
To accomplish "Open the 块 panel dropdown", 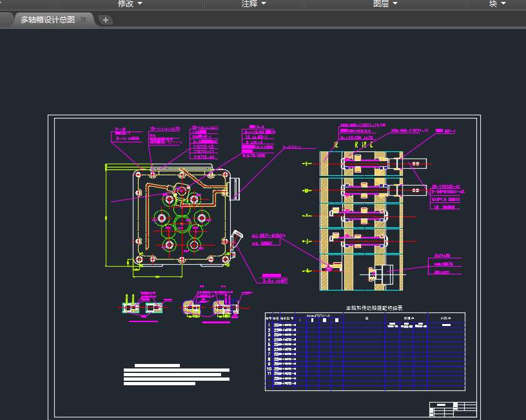I will (497, 4).
